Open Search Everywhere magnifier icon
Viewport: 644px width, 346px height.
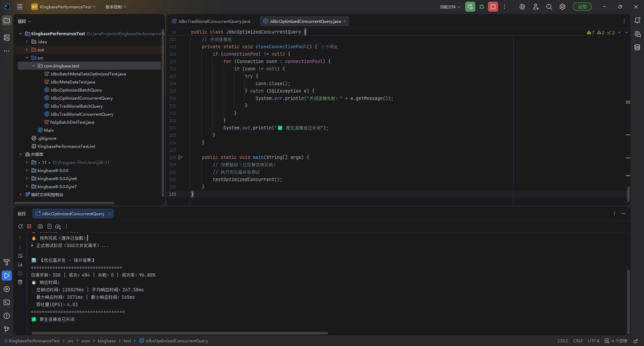click(549, 7)
